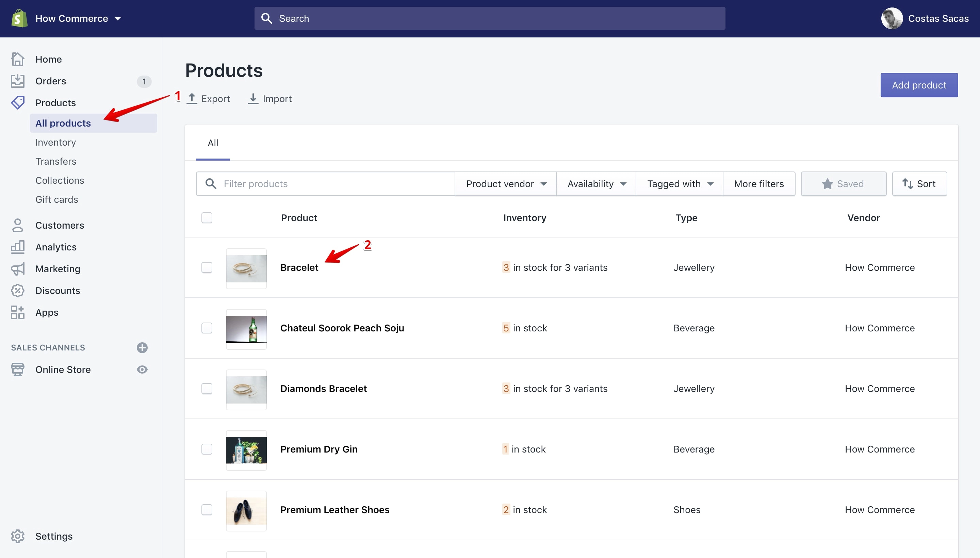Click Costas Sacas profile avatar

[892, 18]
